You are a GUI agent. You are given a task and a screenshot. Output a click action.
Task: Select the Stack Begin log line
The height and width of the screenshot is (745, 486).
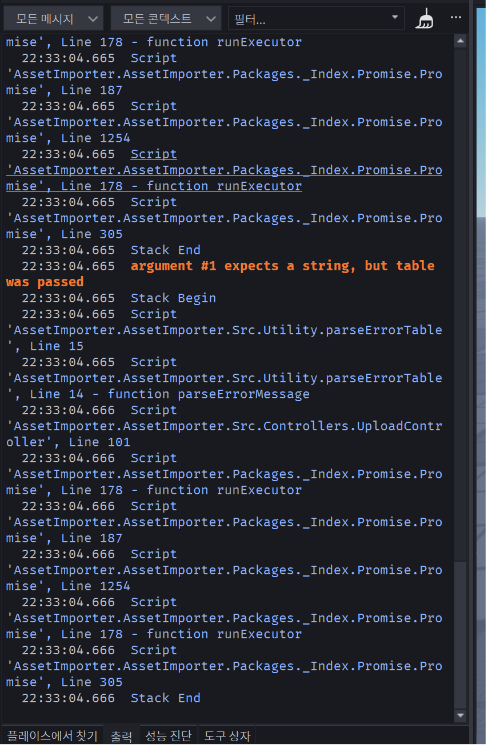click(x=119, y=298)
